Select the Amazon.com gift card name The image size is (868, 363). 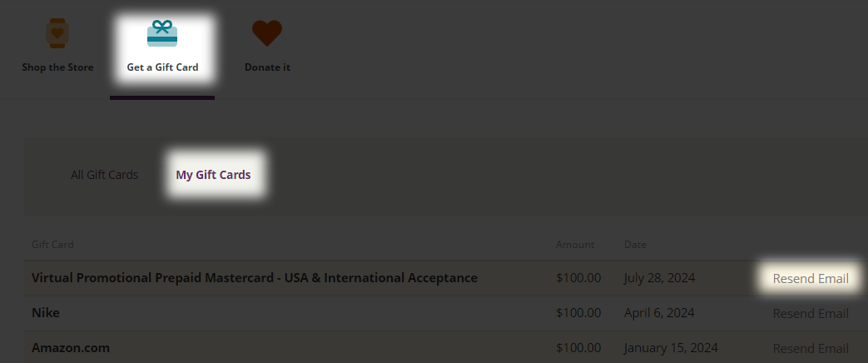pos(71,348)
